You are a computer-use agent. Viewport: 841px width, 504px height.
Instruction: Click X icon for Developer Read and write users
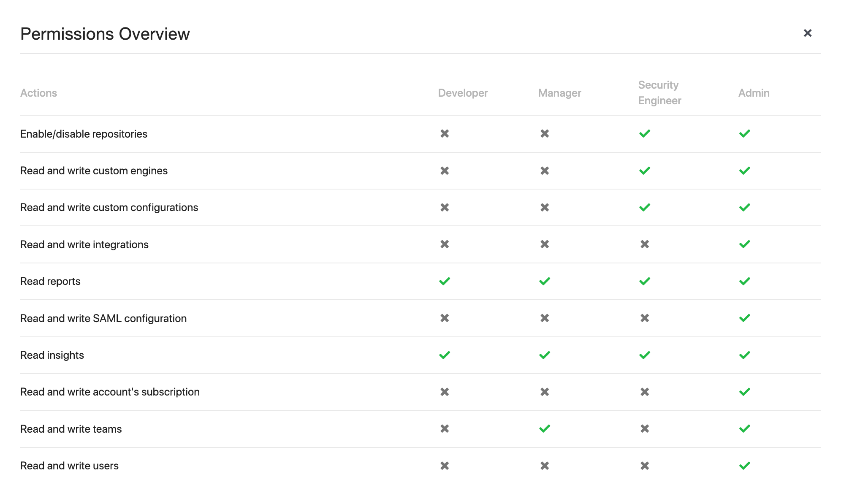[445, 466]
